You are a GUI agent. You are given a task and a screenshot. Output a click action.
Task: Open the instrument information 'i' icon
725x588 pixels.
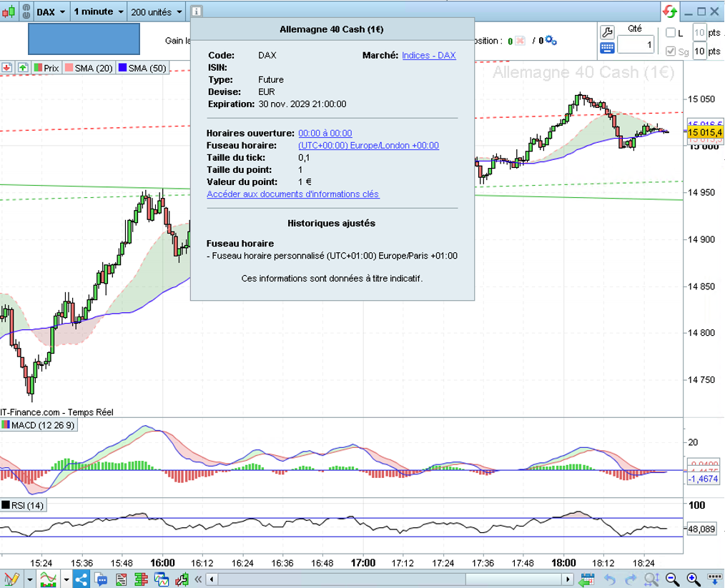pos(196,11)
